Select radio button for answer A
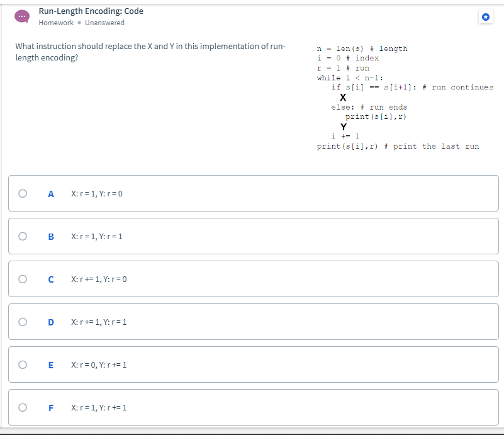Viewport: 504px width, 435px height. [23, 193]
